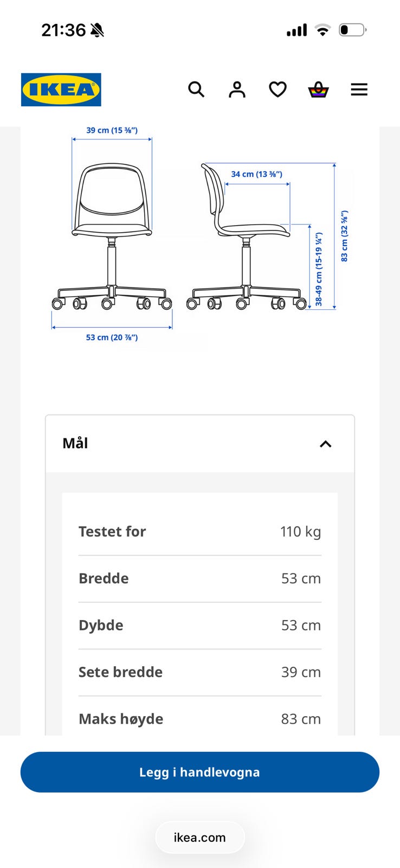Open the hamburger menu icon
Screen dimensions: 400x868
359,90
